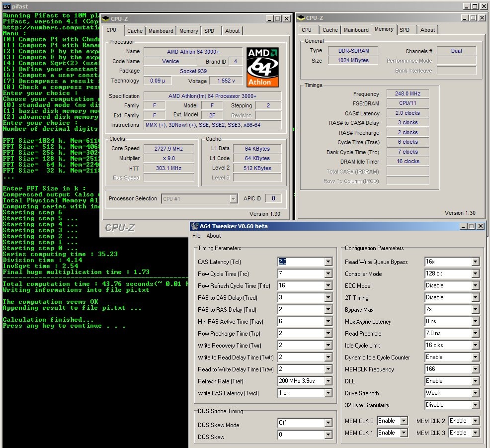Viewport: 490px width, 448px height.
Task: Click the pifast console window icon
Action: pos(6,6)
